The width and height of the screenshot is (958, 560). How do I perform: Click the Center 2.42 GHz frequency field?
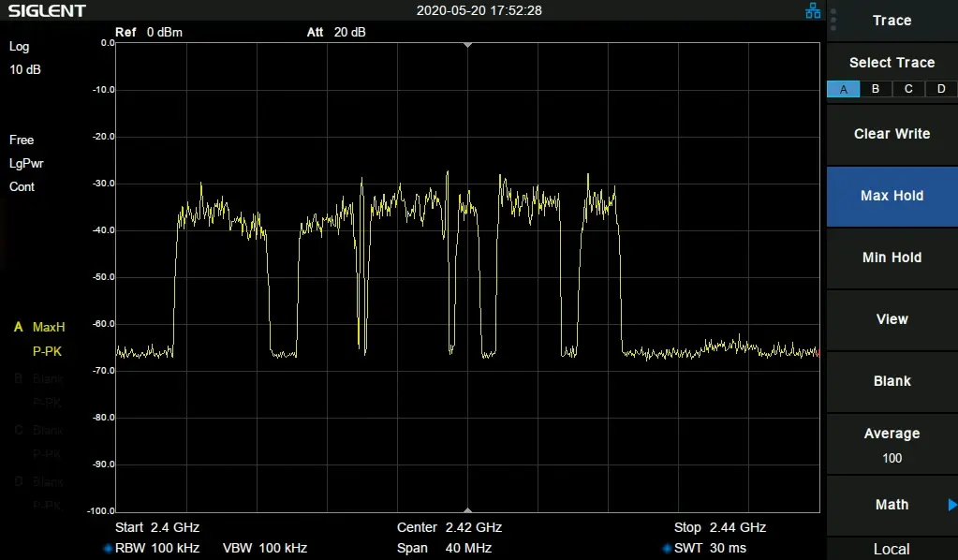click(449, 527)
